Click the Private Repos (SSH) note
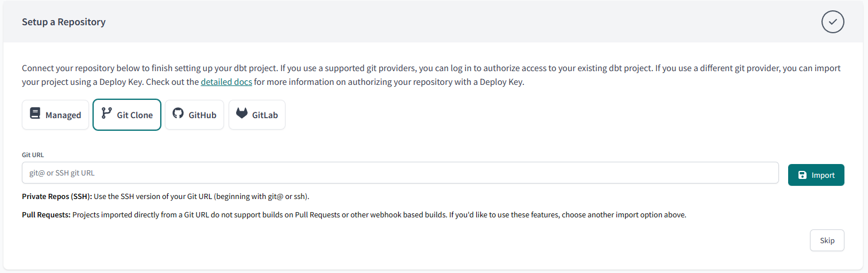868x273 pixels. [x=166, y=197]
